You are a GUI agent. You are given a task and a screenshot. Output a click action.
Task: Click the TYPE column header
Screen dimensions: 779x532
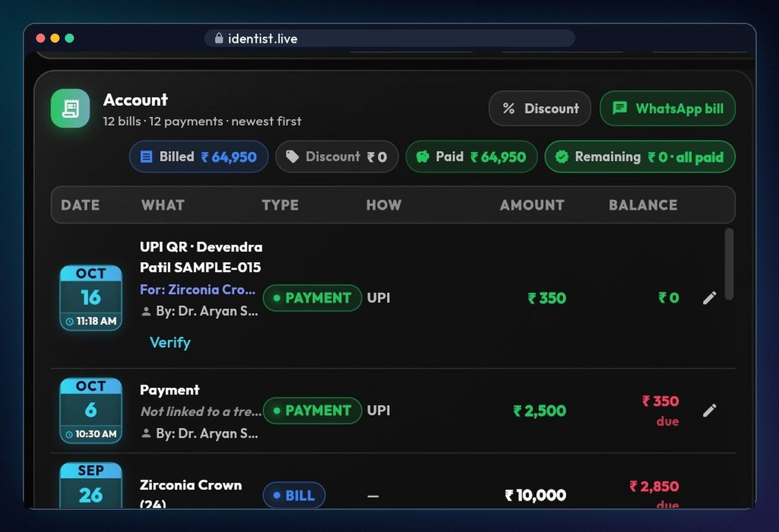280,205
